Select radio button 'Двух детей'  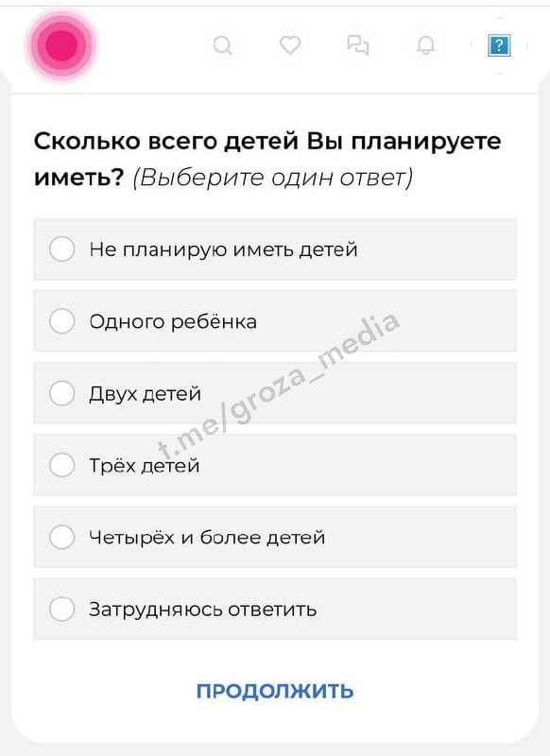pos(62,393)
